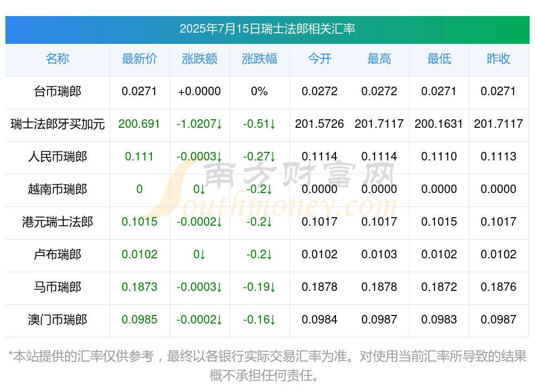The image size is (535, 392).
Task: Click the disclaimer line starting *本站提供的汇率仅供参考
Action: [267, 356]
